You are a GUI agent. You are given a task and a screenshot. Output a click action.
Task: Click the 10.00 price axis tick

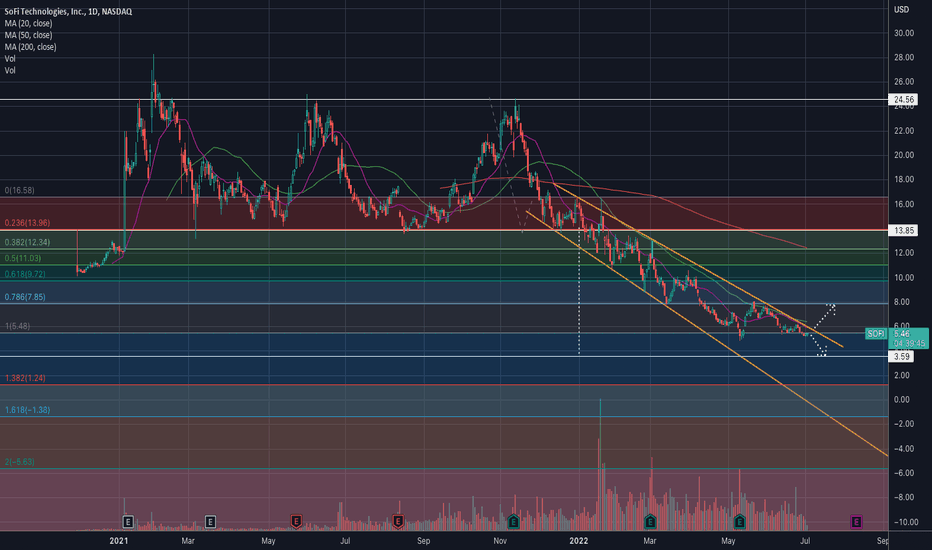(903, 278)
